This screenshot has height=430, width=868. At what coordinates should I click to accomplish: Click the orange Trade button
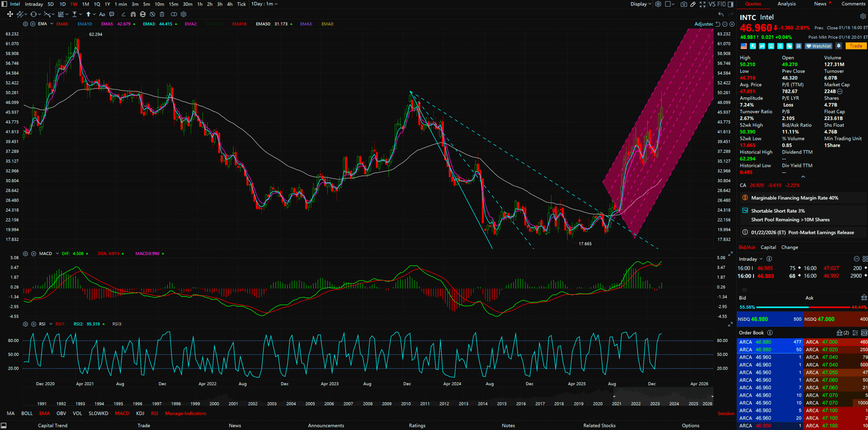(x=856, y=46)
